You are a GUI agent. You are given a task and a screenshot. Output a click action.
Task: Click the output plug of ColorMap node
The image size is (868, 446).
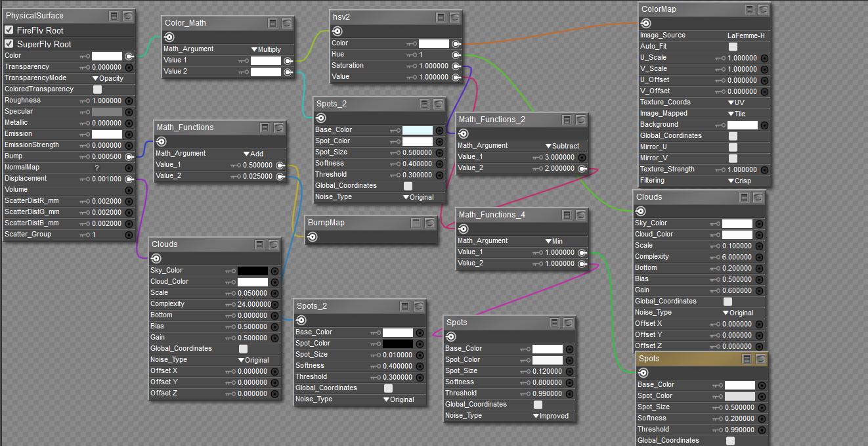pyautogui.click(x=647, y=24)
